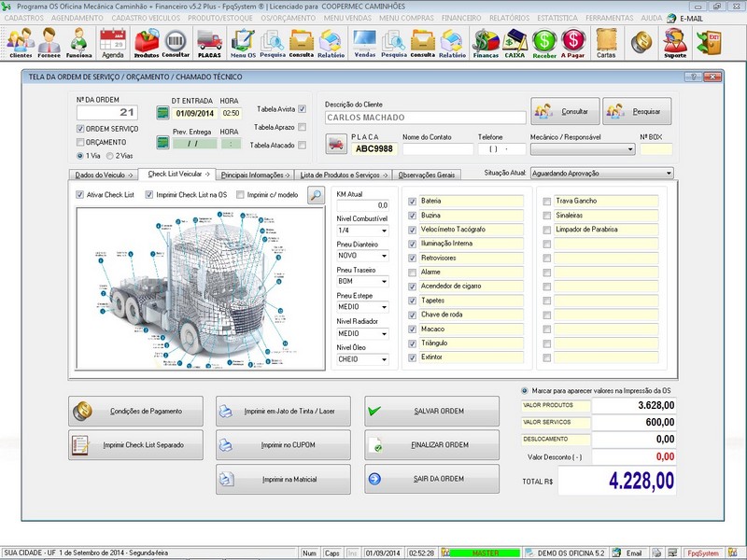The image size is (747, 560).
Task: Click the Agenda calendar icon
Action: (x=112, y=42)
